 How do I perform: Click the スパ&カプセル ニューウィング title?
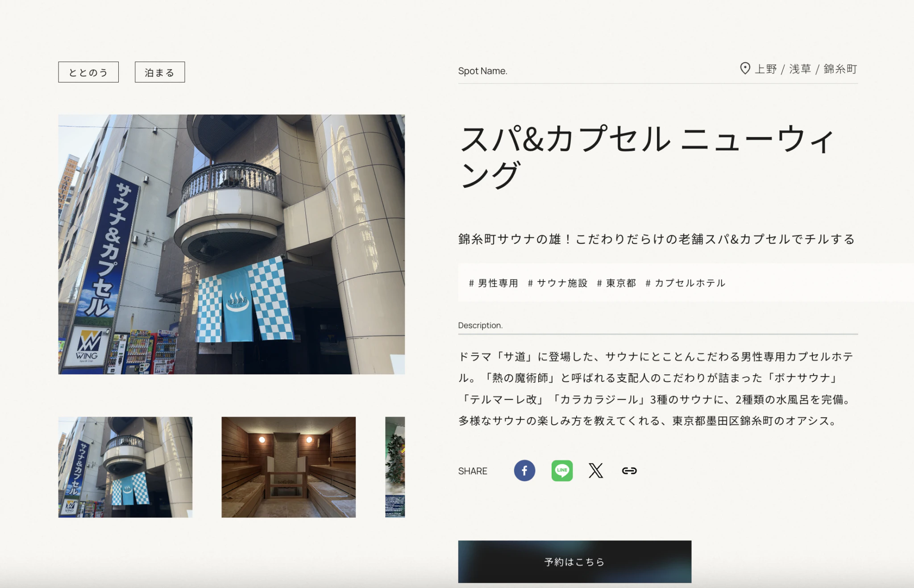pos(647,156)
